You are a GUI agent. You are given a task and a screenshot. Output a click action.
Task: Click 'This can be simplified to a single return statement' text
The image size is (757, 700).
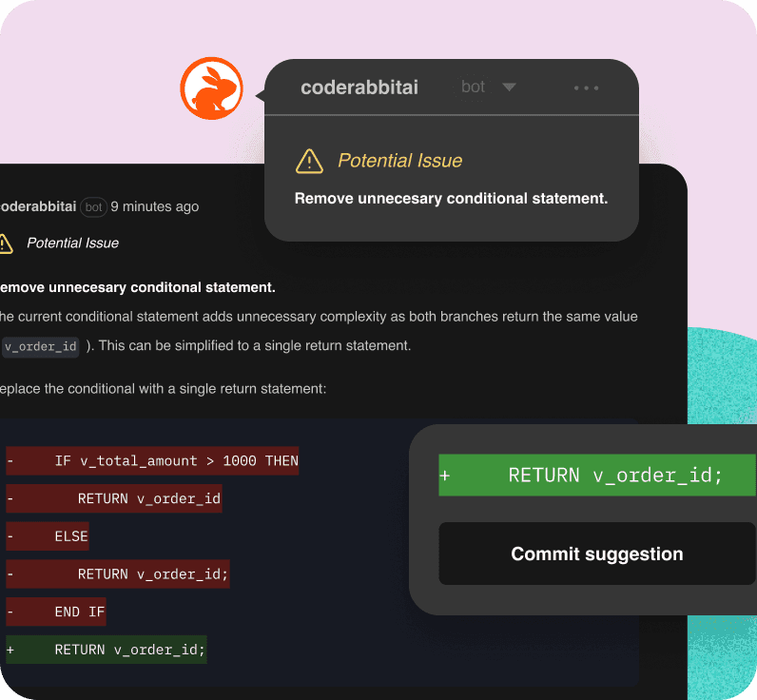[255, 345]
